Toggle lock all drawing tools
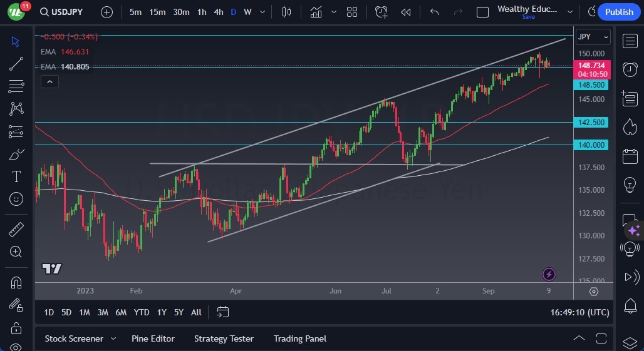Viewport: 644px width, 351px height. click(x=16, y=327)
